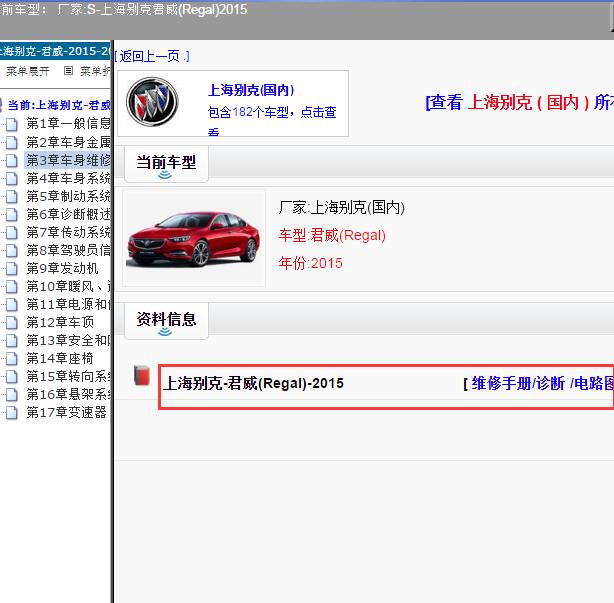The width and height of the screenshot is (614, 603).
Task: Click the page icon for 第1章一般信息
Action: pyautogui.click(x=12, y=125)
